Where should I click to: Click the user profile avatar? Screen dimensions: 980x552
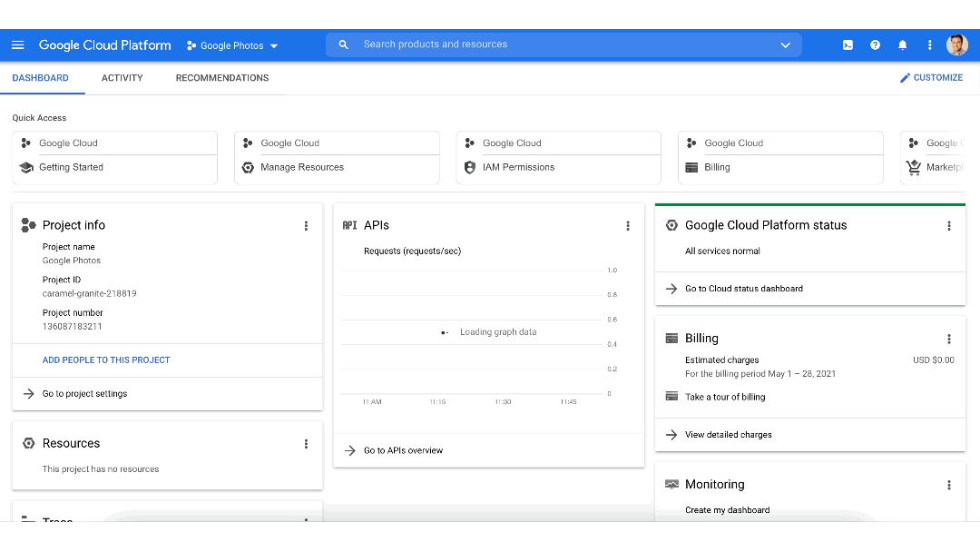pos(957,45)
